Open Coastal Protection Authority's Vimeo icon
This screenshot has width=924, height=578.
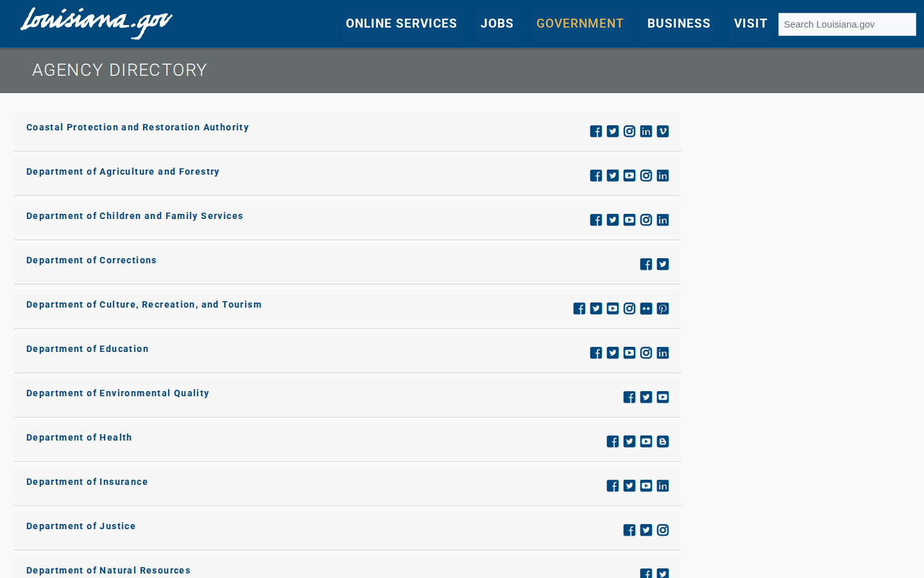[x=663, y=132]
